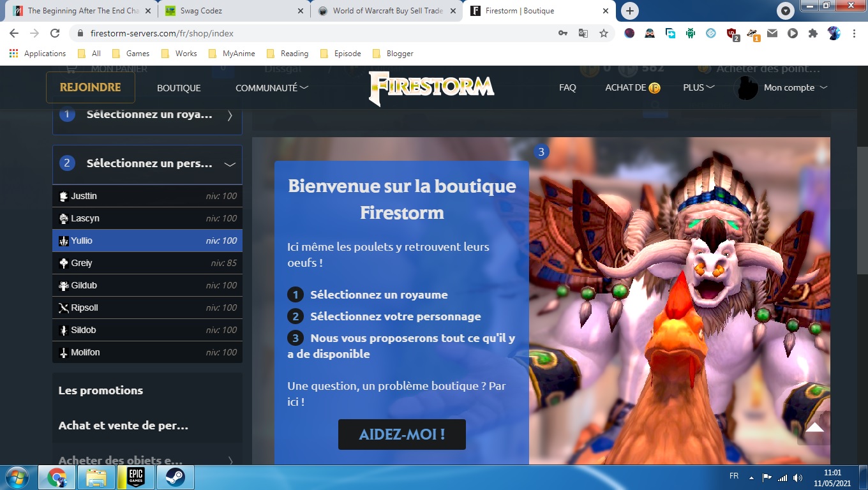The image size is (868, 490).
Task: Expand 'Acheter des objets e...' section
Action: (147, 460)
